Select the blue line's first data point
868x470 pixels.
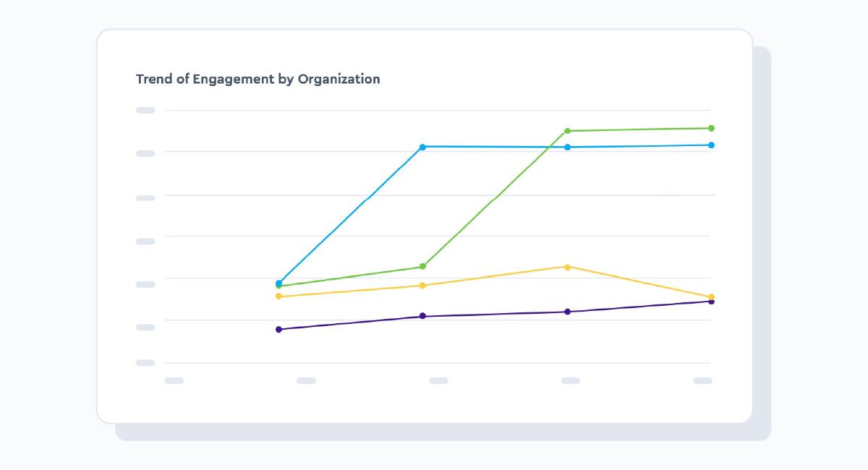[x=278, y=283]
